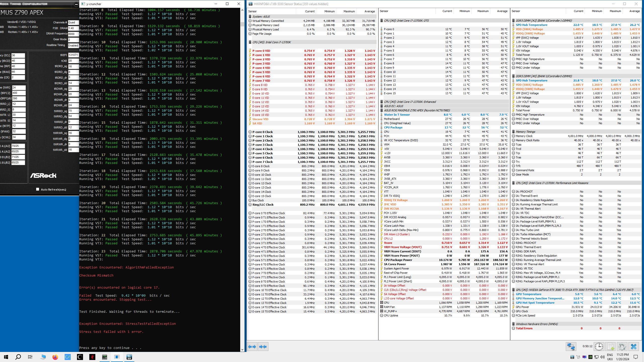Screen dimensions: 644x362
Task: Open network status tray icon
Action: pyautogui.click(x=596, y=357)
